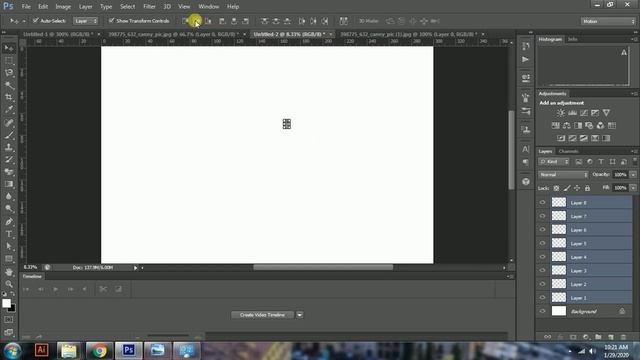The width and height of the screenshot is (640, 360).
Task: Click the timeline scissors split button
Action: [103, 289]
